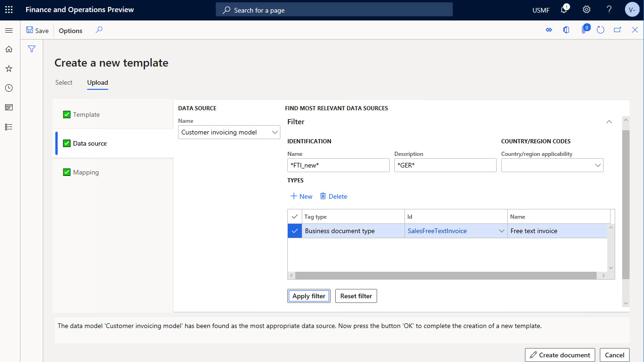Open the Favorites sidebar icon
The image size is (644, 362).
[9, 68]
